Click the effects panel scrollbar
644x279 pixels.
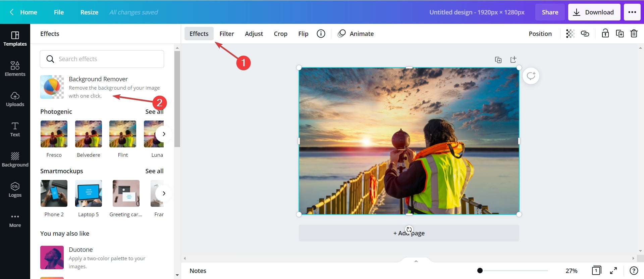[177, 99]
